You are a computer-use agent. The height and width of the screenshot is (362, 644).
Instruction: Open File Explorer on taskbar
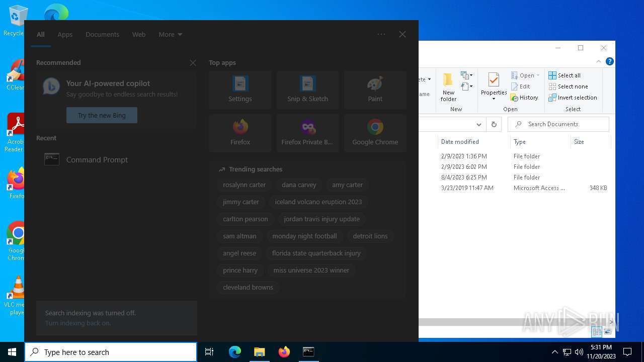[x=259, y=352]
